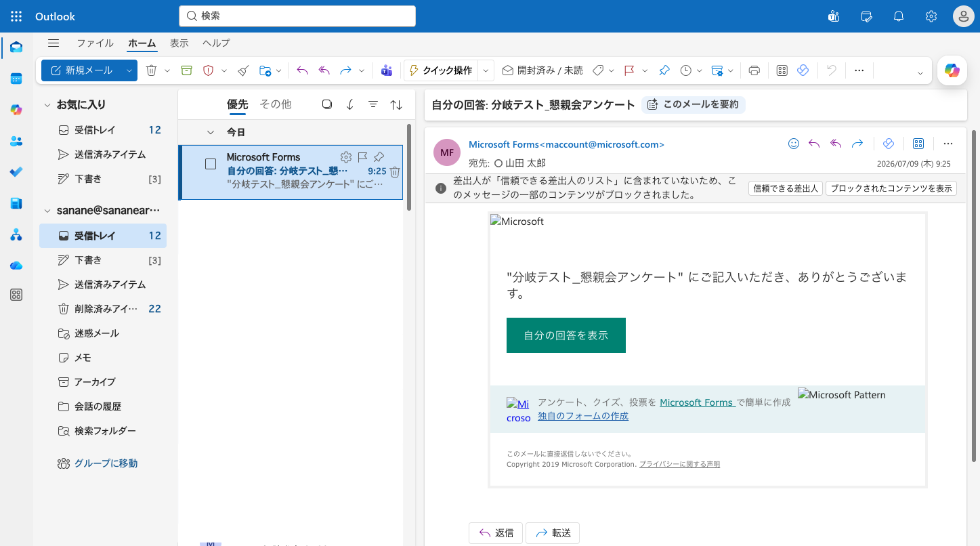Click the message list scrollbar

[409, 167]
